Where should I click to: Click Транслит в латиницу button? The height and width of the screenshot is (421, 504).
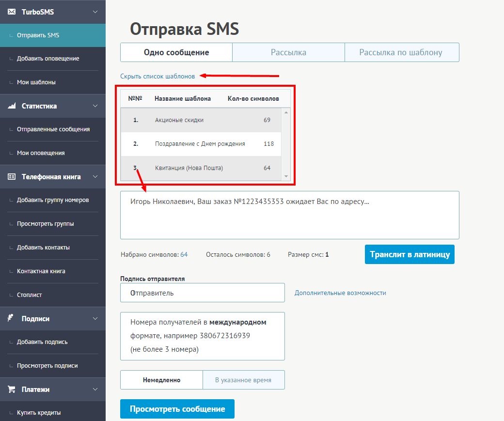click(409, 254)
